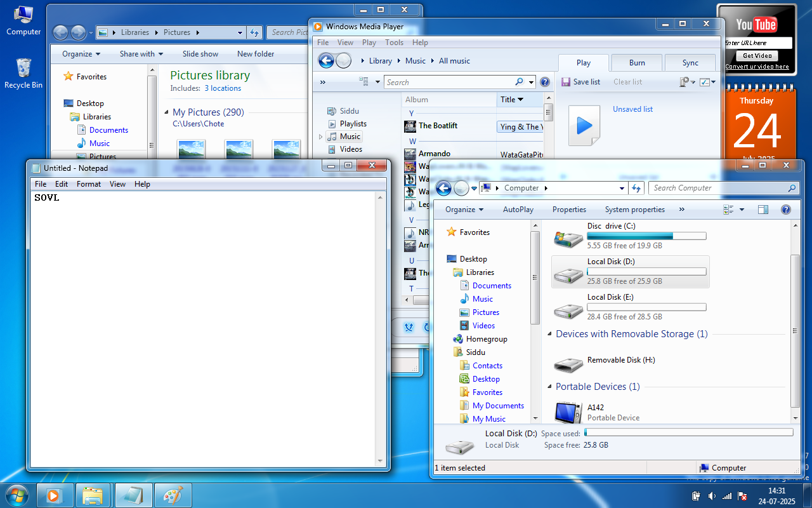Go back in Windows Media Player
This screenshot has height=508, width=812.
coord(326,61)
